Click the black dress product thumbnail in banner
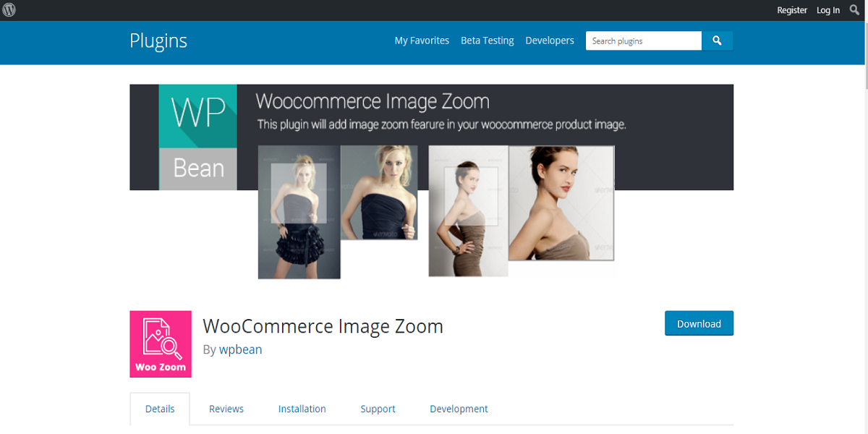Screen dimensions: 868x434 (x=299, y=212)
